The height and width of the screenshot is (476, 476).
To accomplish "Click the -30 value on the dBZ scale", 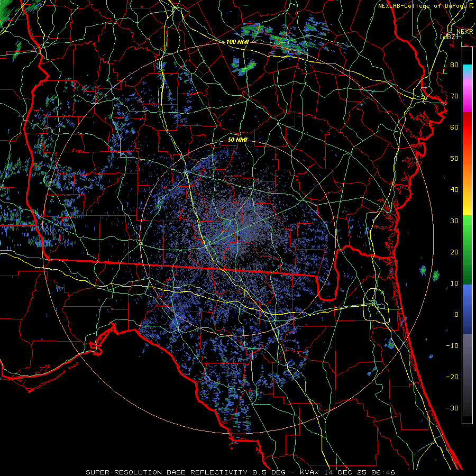I will 452,408.
